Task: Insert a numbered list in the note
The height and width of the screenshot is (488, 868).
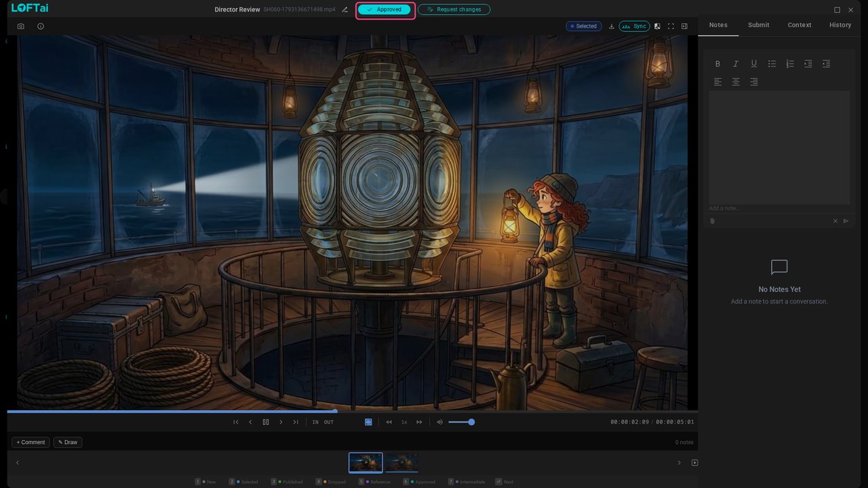Action: pyautogui.click(x=790, y=64)
